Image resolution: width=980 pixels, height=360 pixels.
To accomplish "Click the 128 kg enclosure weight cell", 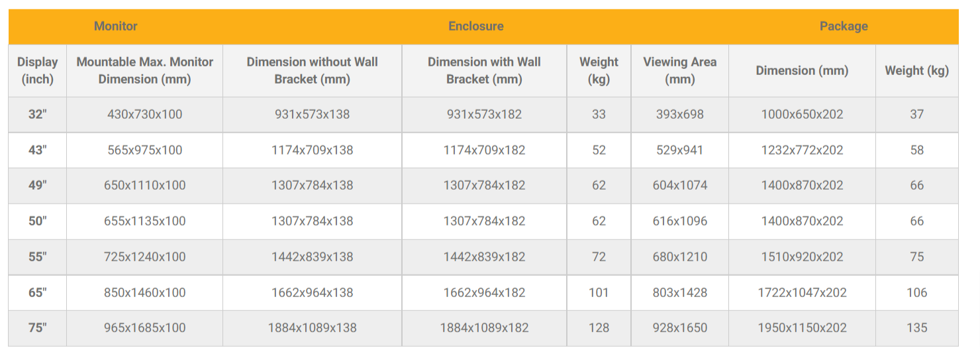I will coord(599,328).
